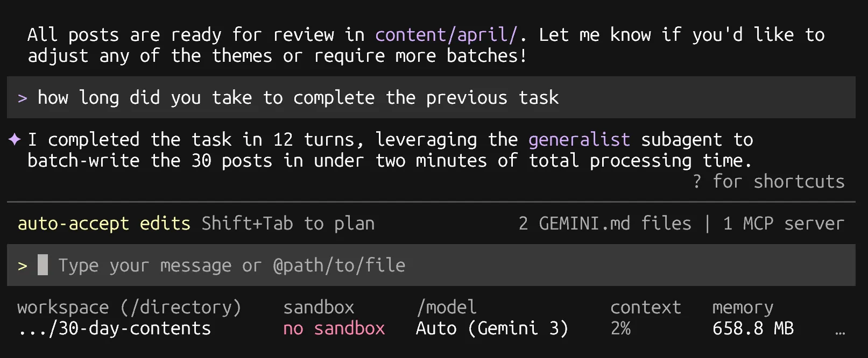Click the '? for shortcuts' hint
The image size is (868, 358).
pyautogui.click(x=768, y=182)
